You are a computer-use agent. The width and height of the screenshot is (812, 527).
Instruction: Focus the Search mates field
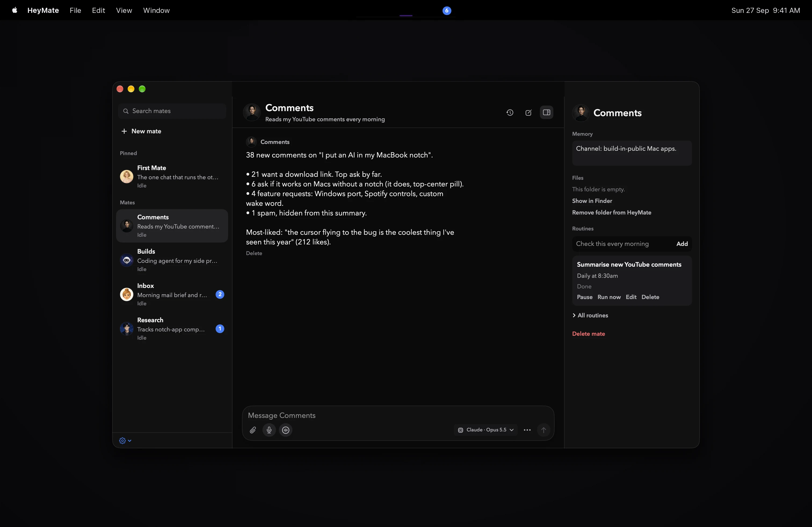tap(172, 111)
